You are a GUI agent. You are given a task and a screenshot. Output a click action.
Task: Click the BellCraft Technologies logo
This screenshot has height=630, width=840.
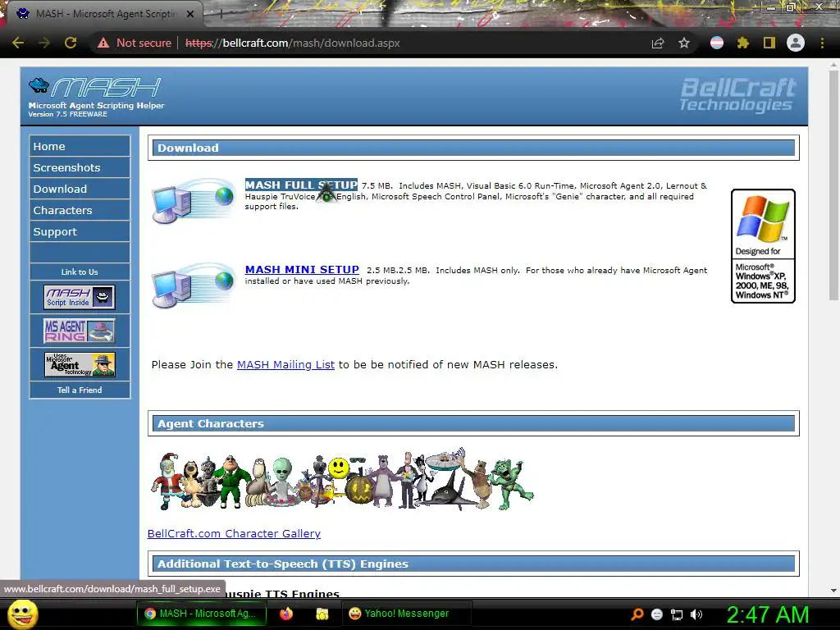pos(738,95)
